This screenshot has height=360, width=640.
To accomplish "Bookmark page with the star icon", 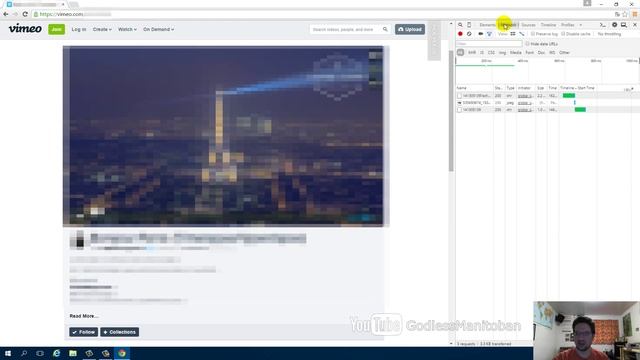I will tap(625, 14).
